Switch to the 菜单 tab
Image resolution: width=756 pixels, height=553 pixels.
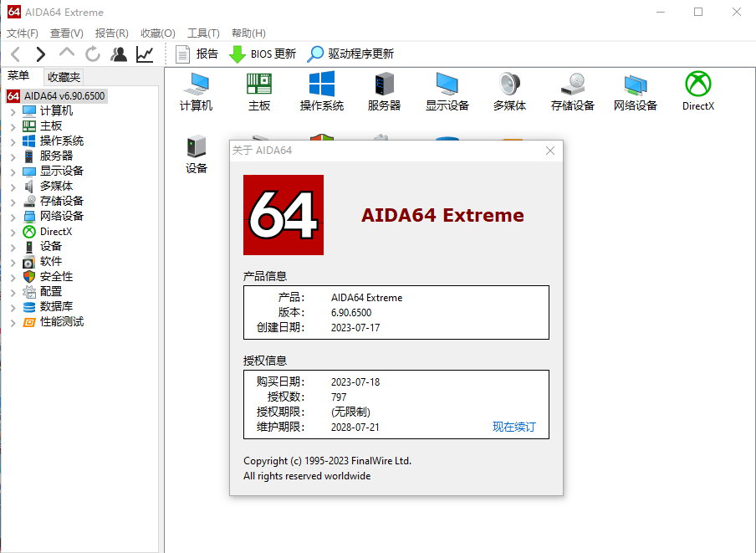coord(18,75)
